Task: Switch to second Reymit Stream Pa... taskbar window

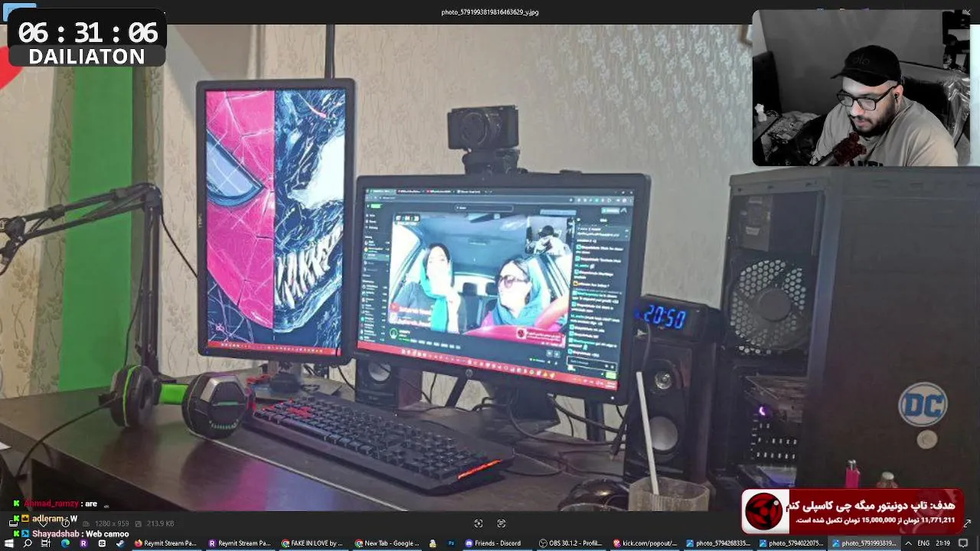Action: 240,543
